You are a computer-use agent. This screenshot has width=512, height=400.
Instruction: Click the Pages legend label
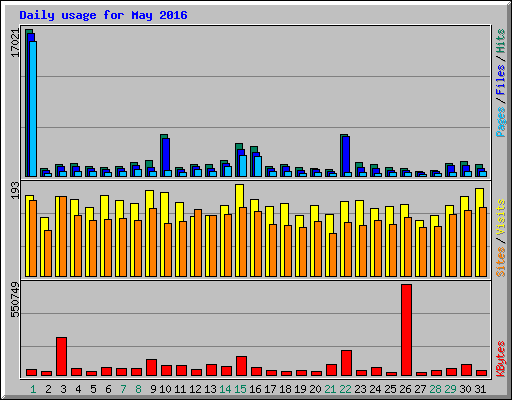click(500, 121)
